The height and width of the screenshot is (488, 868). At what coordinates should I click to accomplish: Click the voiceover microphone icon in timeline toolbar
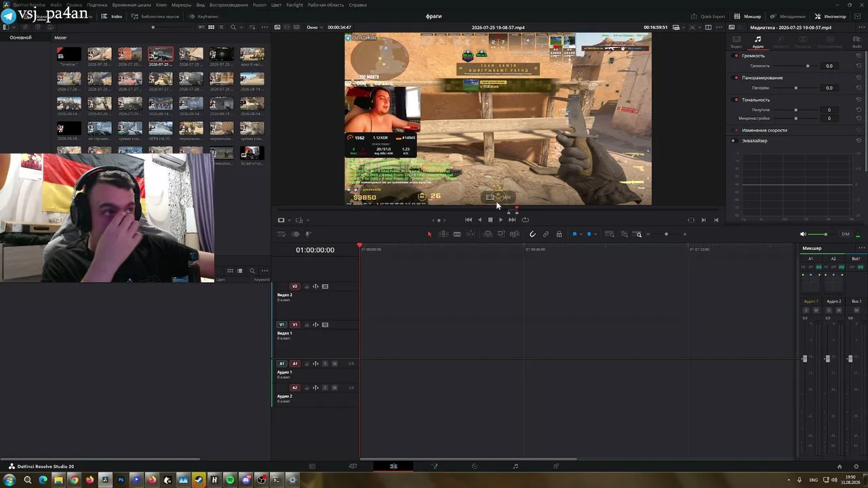click(307, 235)
